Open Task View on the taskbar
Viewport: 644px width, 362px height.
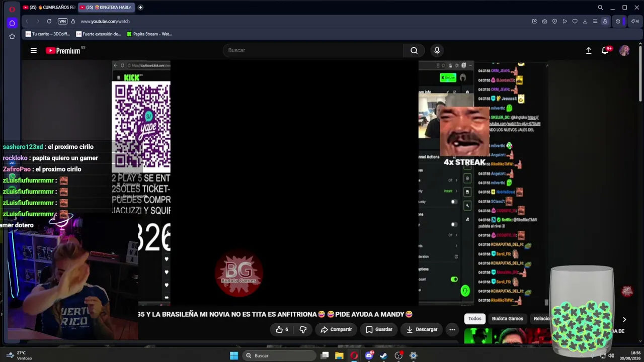325,355
